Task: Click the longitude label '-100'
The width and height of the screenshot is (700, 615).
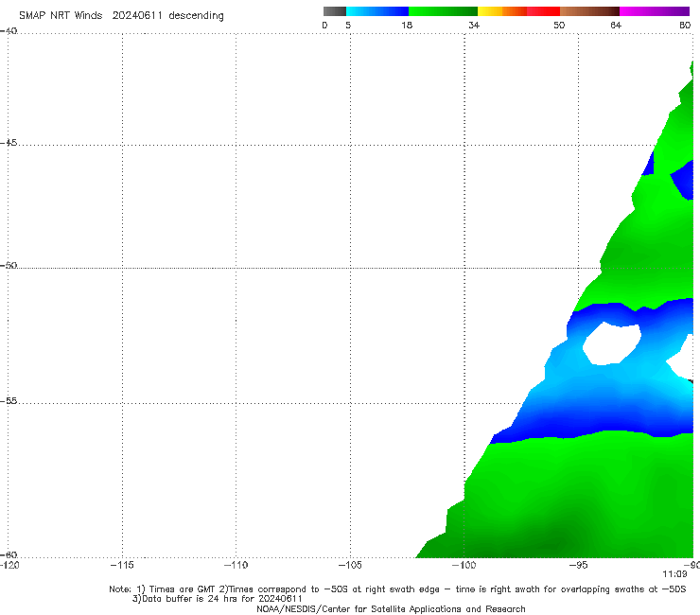Action: click(x=464, y=565)
